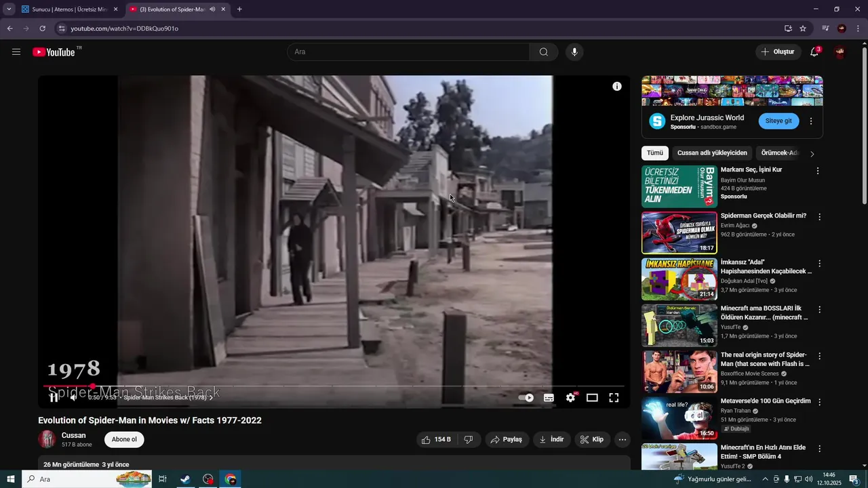Click the address bar URL
Viewport: 868px width, 488px height.
point(125,28)
